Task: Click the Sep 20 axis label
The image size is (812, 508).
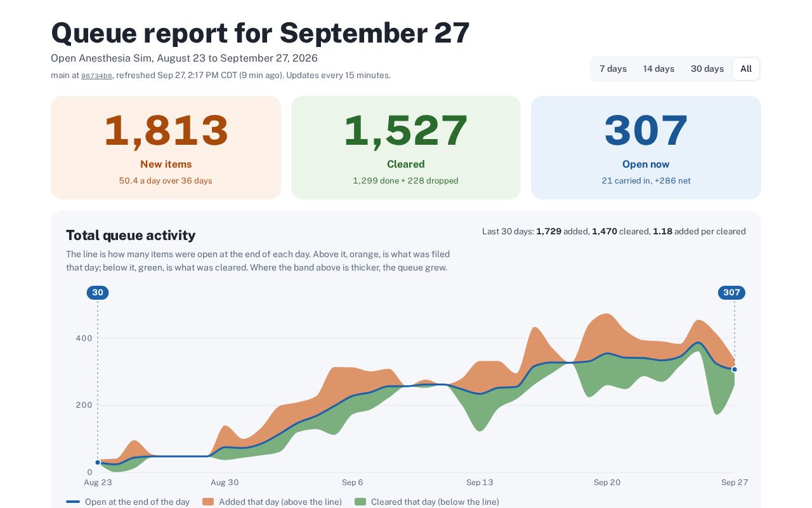Action: 607,483
